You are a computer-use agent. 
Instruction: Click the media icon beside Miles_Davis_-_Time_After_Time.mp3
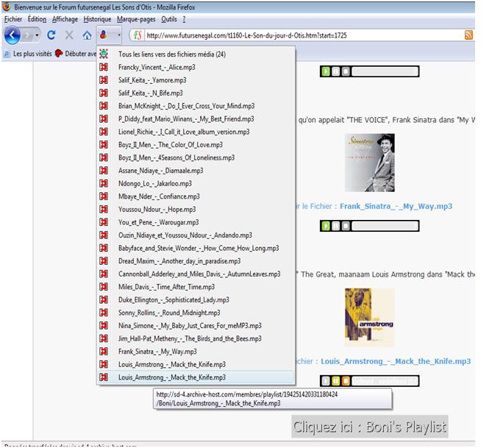tap(104, 287)
